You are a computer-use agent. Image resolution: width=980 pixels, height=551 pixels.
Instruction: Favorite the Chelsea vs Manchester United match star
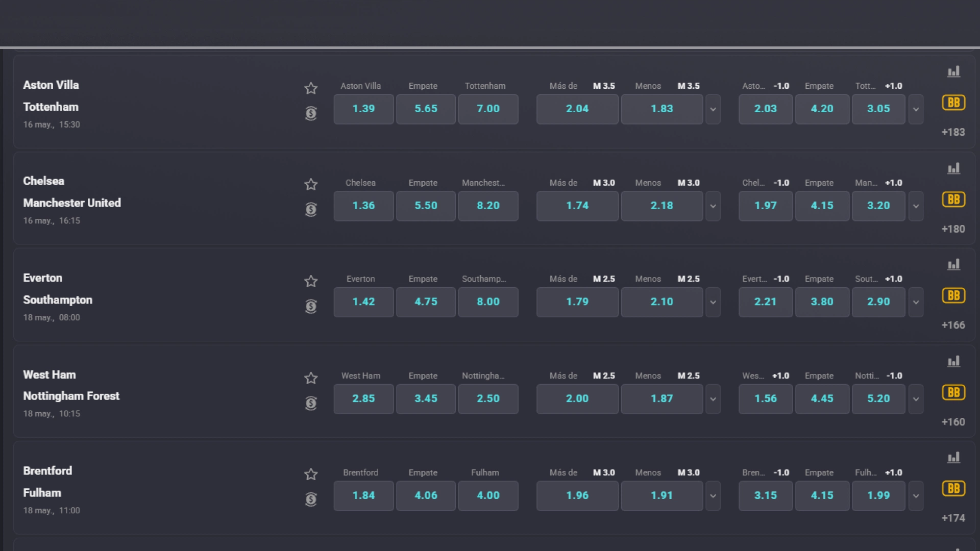click(311, 184)
